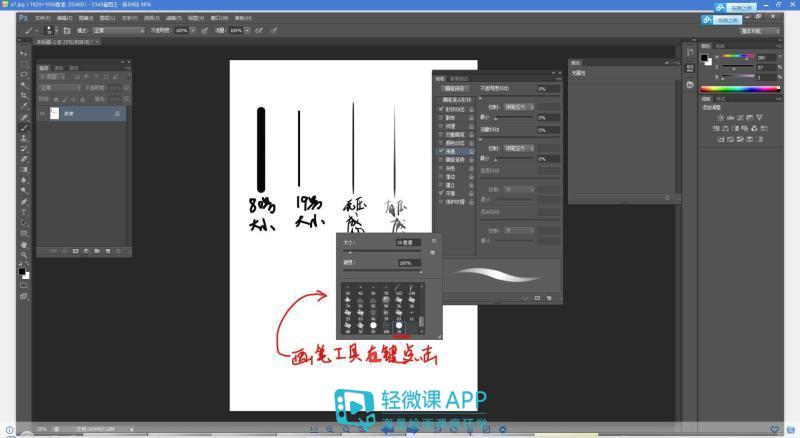This screenshot has height=438, width=800.
Task: Select the Brush tool in the toolbar
Action: 24,128
